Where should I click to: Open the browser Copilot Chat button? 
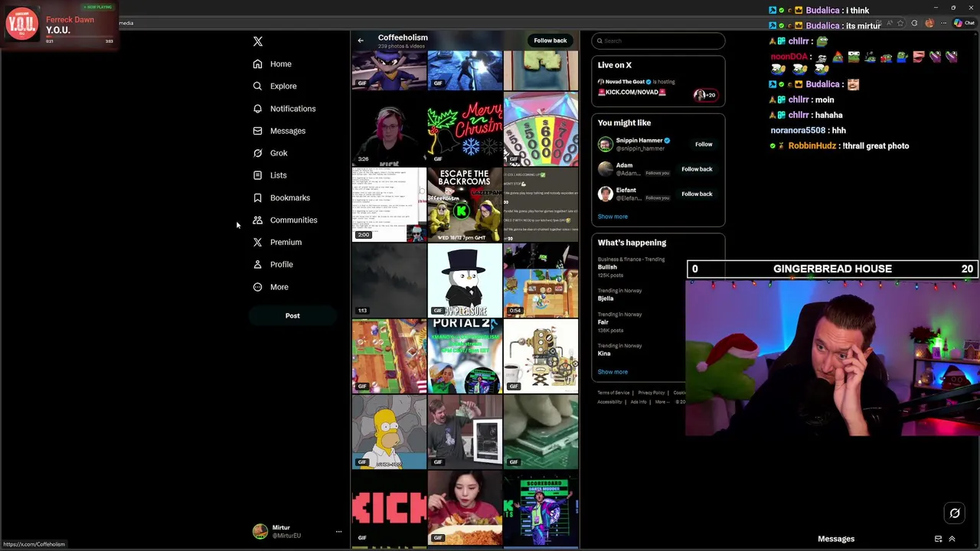tap(966, 23)
